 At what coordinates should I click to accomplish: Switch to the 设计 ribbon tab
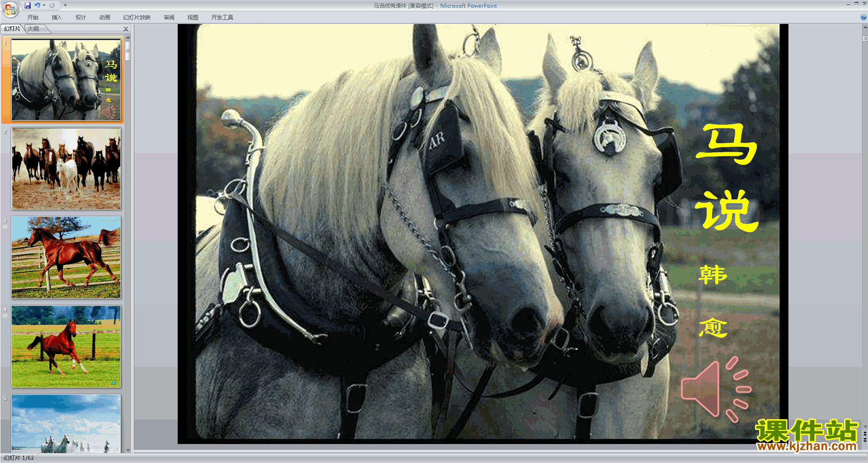pos(80,18)
